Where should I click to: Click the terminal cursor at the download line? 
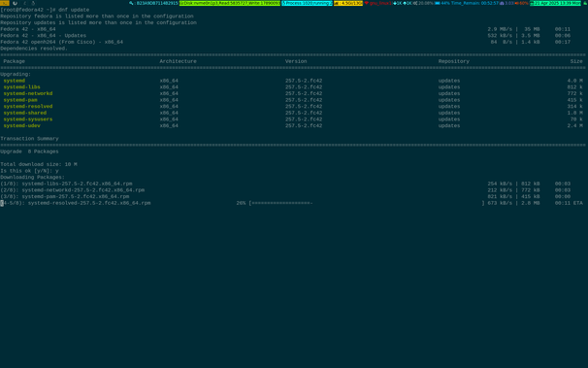click(x=2, y=203)
